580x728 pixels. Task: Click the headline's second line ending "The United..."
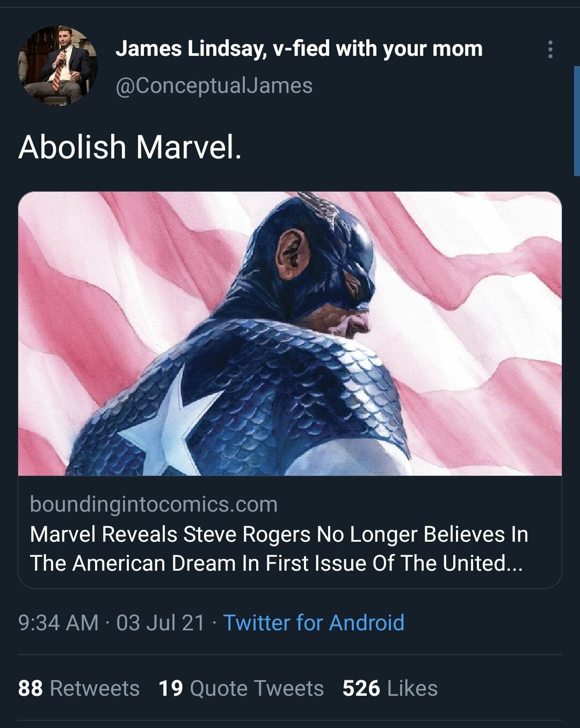(276, 563)
